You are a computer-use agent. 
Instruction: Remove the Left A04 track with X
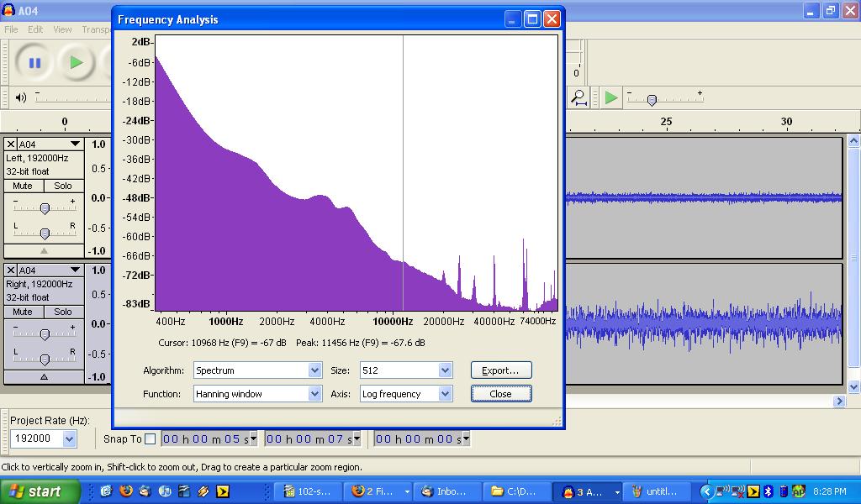click(11, 144)
